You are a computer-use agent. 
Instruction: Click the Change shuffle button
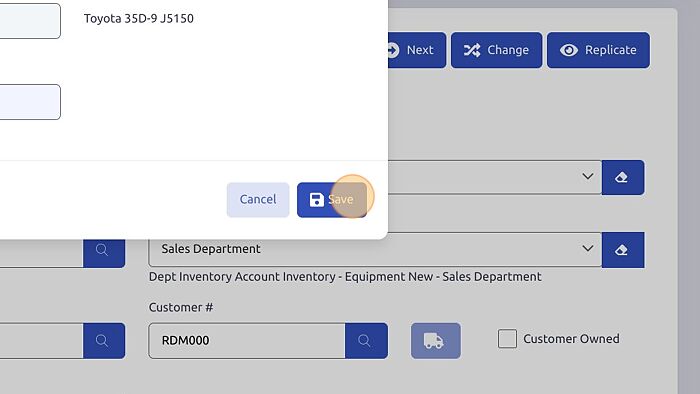coord(496,50)
